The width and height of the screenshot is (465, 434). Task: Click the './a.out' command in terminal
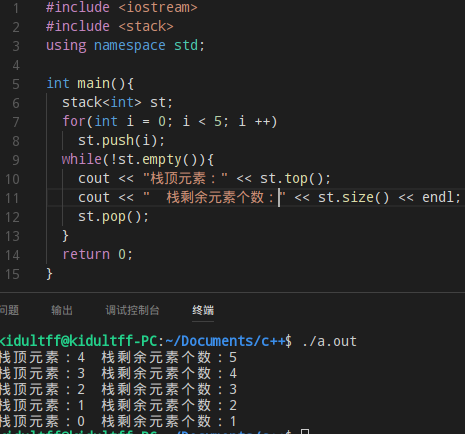pyautogui.click(x=329, y=341)
